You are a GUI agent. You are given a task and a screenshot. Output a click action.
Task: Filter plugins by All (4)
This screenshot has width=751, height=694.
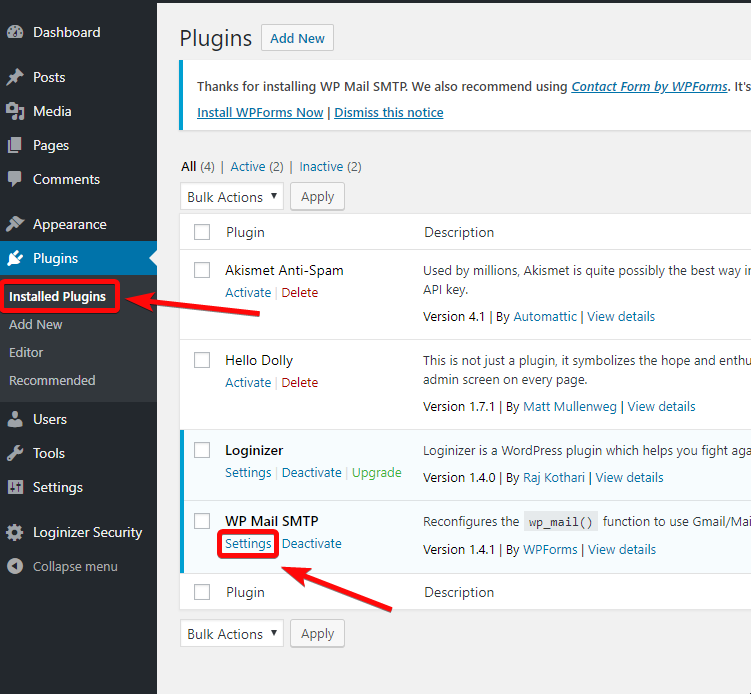point(197,167)
